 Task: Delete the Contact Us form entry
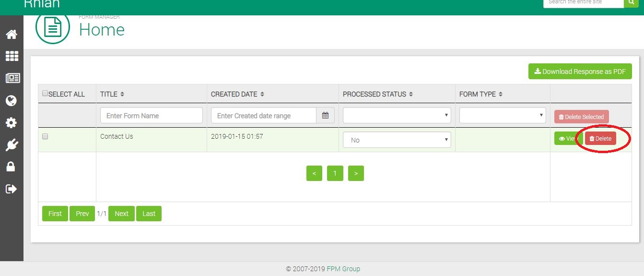pos(600,138)
